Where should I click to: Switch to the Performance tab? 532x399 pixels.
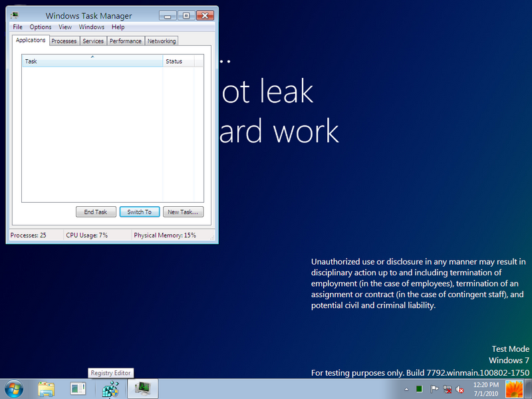point(126,41)
